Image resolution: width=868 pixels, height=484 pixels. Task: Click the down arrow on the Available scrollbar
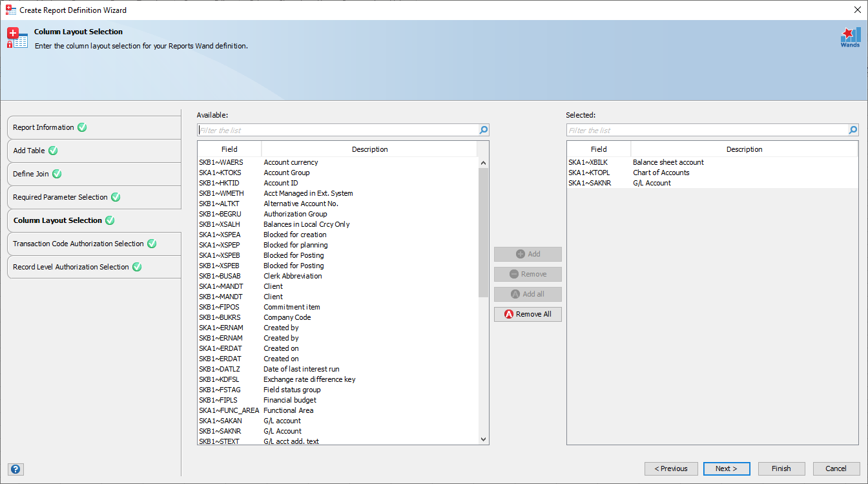click(483, 438)
